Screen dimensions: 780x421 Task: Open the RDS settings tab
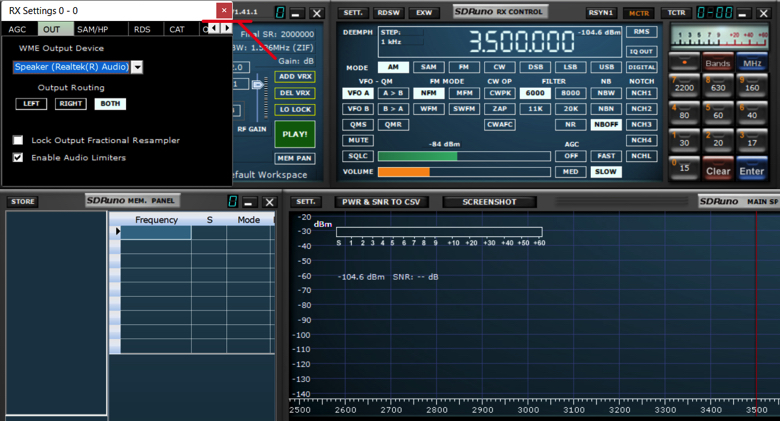[x=142, y=29]
